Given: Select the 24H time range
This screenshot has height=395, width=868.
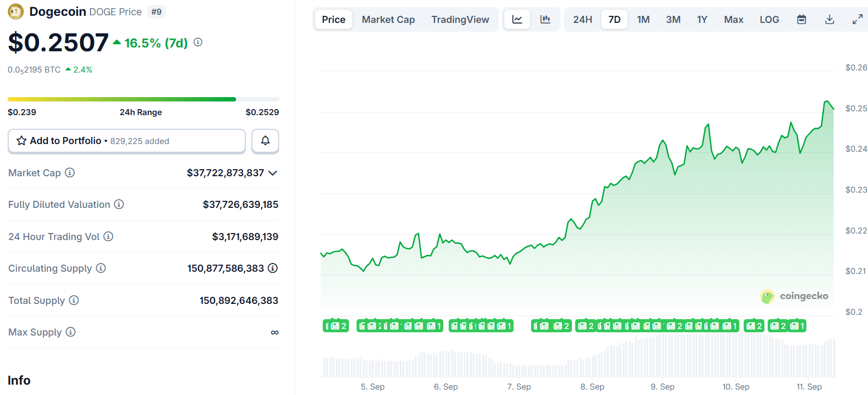Looking at the screenshot, I should [x=582, y=20].
